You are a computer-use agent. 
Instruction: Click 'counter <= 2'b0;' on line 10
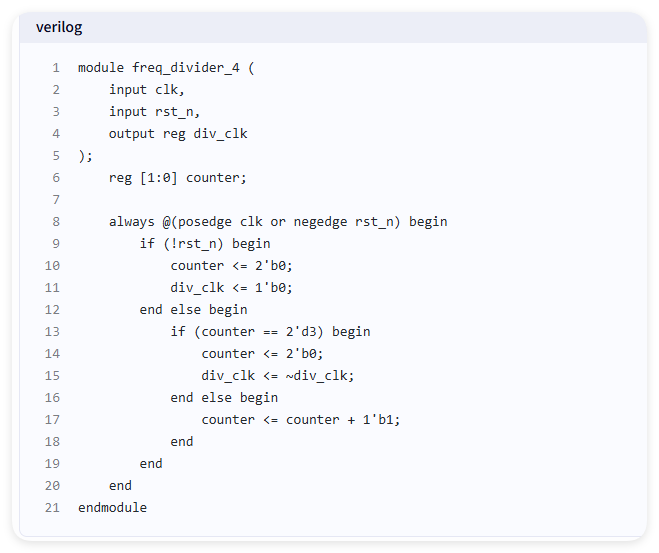231,266
